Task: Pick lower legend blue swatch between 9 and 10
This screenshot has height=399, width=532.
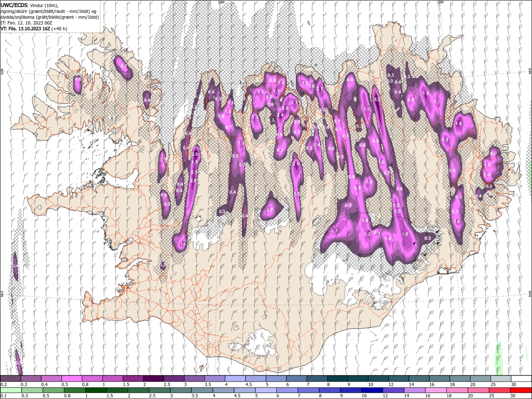Action: click(x=350, y=390)
